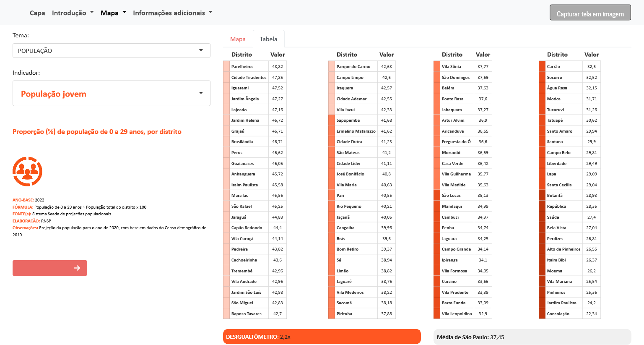Expand the Mapa menu in navbar
This screenshot has width=644, height=345.
point(113,13)
